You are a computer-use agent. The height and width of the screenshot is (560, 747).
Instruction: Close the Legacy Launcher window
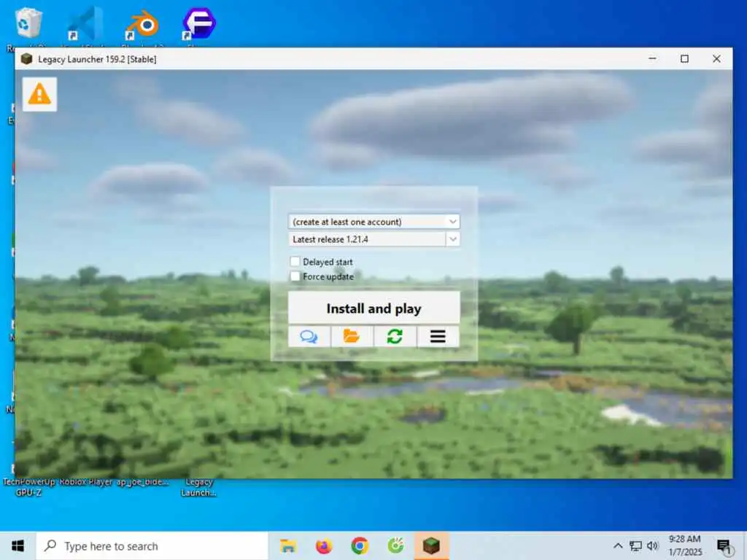click(716, 58)
